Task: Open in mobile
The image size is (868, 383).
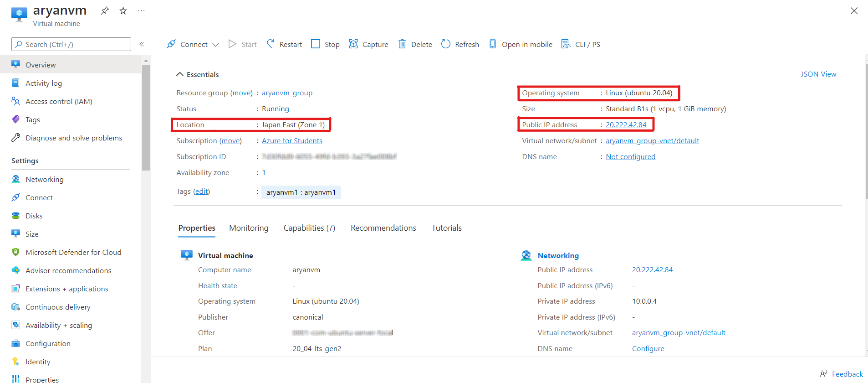Action: coord(521,44)
